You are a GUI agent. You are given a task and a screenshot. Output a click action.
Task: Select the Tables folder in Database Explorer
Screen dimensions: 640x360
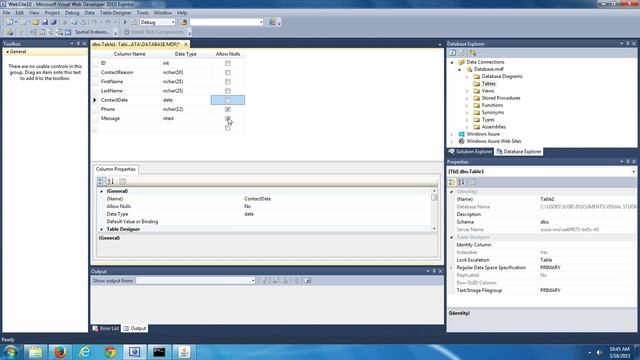tap(489, 84)
